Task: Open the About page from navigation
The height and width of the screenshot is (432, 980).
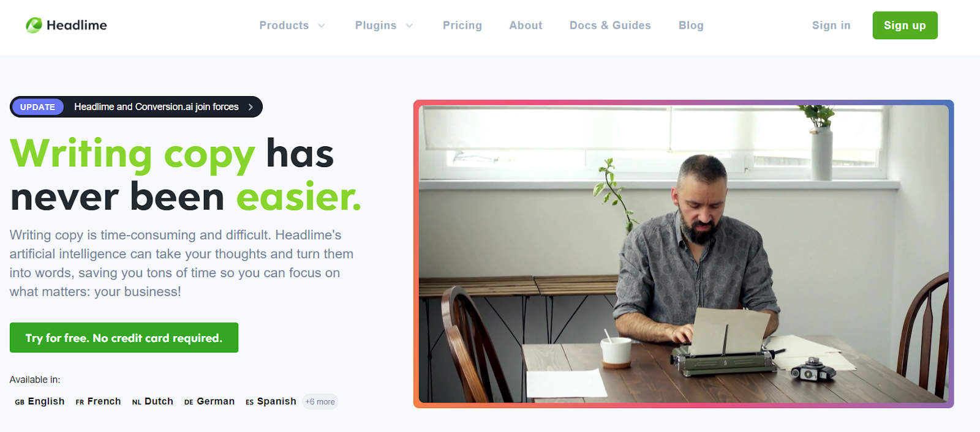Action: [x=526, y=25]
